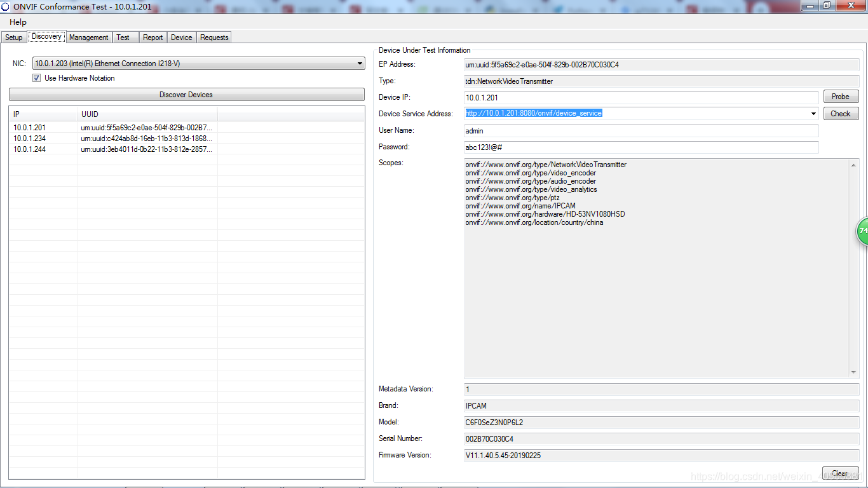Viewport: 868px width, 488px height.
Task: Click UUID starting with 5f5a69c2 in list
Action: pos(147,128)
